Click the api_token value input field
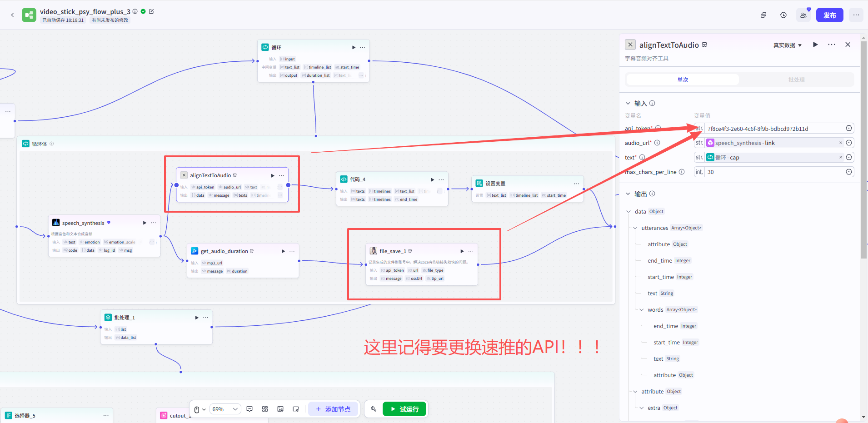The width and height of the screenshot is (868, 423). click(773, 128)
